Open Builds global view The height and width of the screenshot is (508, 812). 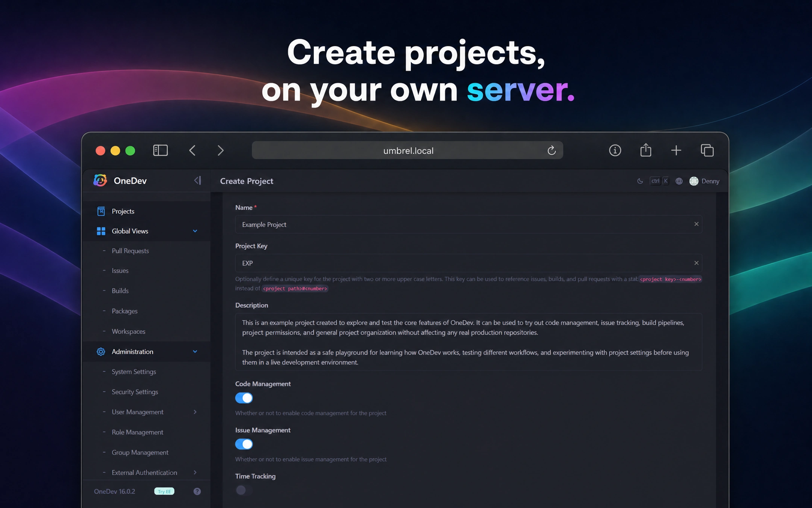(x=120, y=291)
